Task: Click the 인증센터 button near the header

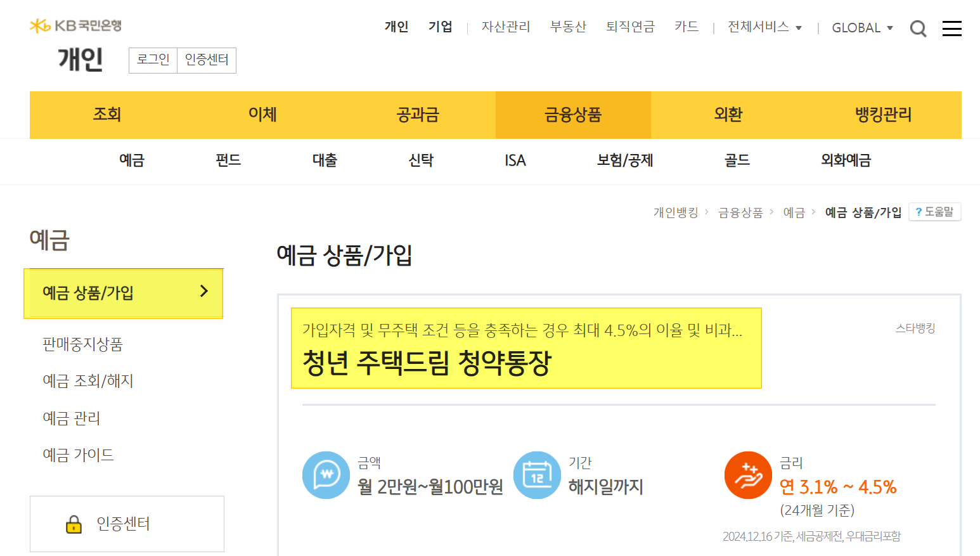Action: [x=207, y=60]
